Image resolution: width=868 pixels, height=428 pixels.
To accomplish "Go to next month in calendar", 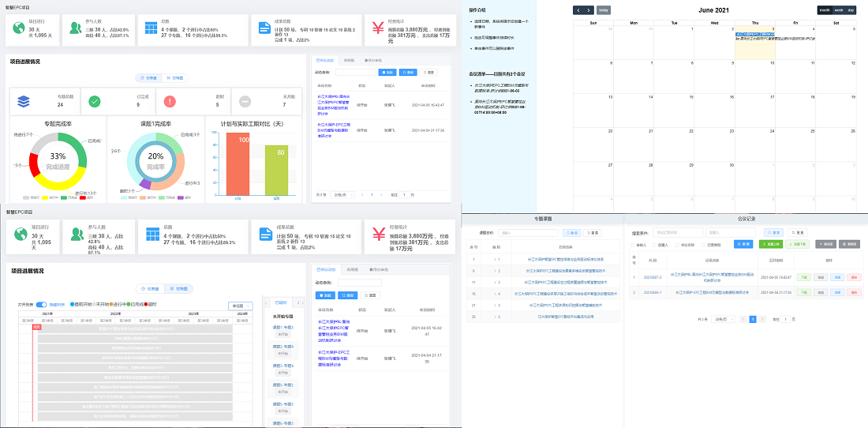I will (x=589, y=10).
